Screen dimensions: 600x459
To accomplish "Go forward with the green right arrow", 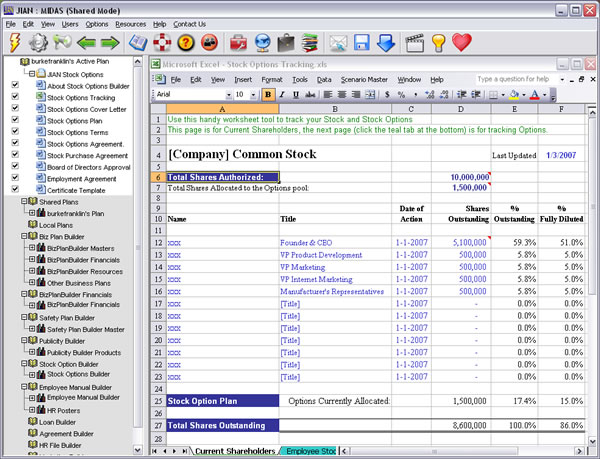I will 110,43.
